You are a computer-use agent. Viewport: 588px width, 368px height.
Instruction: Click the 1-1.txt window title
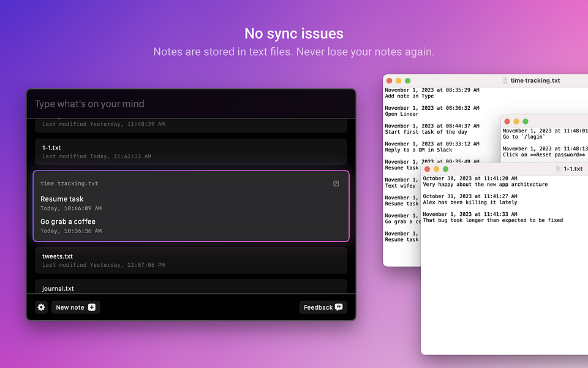point(573,169)
